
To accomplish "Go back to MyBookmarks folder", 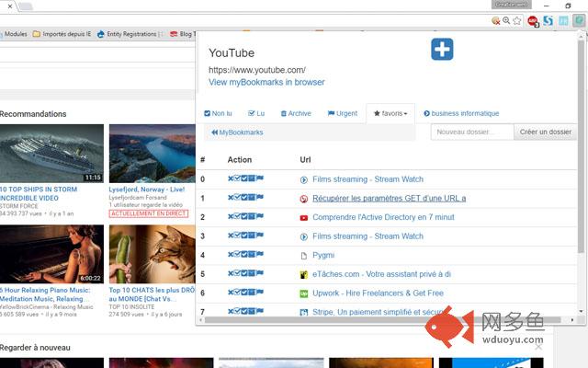I will [237, 132].
